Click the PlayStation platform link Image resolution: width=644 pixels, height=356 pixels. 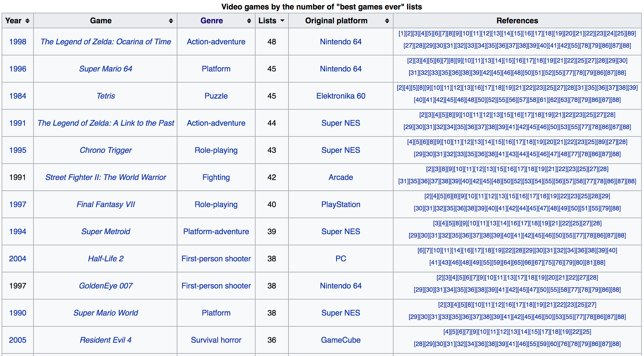point(341,205)
